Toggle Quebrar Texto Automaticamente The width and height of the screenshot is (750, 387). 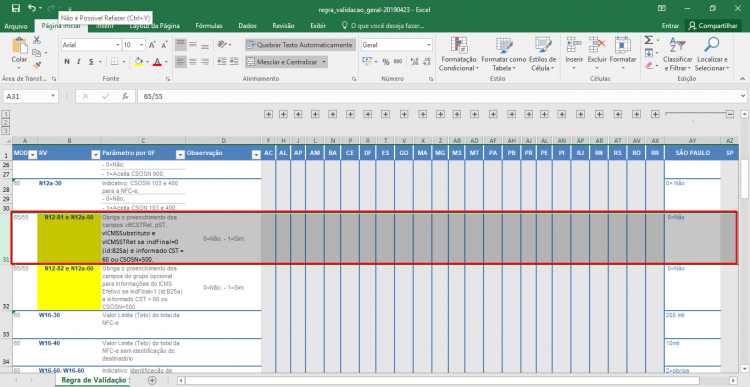[x=300, y=45]
